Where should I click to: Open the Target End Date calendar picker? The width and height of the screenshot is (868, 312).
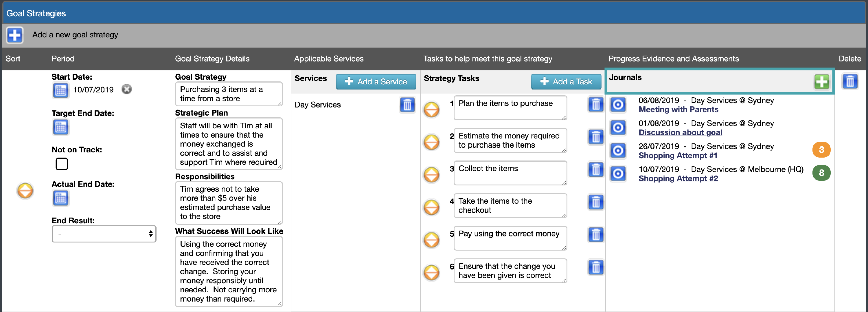click(x=61, y=127)
